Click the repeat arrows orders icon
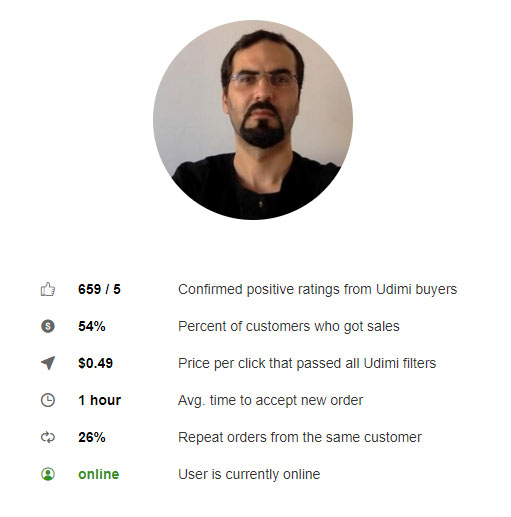The width and height of the screenshot is (511, 517). [x=48, y=437]
